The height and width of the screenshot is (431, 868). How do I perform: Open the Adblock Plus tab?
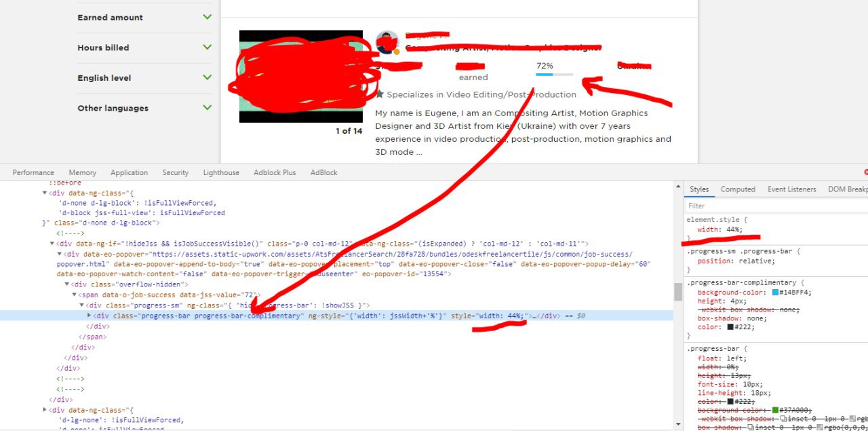coord(275,172)
